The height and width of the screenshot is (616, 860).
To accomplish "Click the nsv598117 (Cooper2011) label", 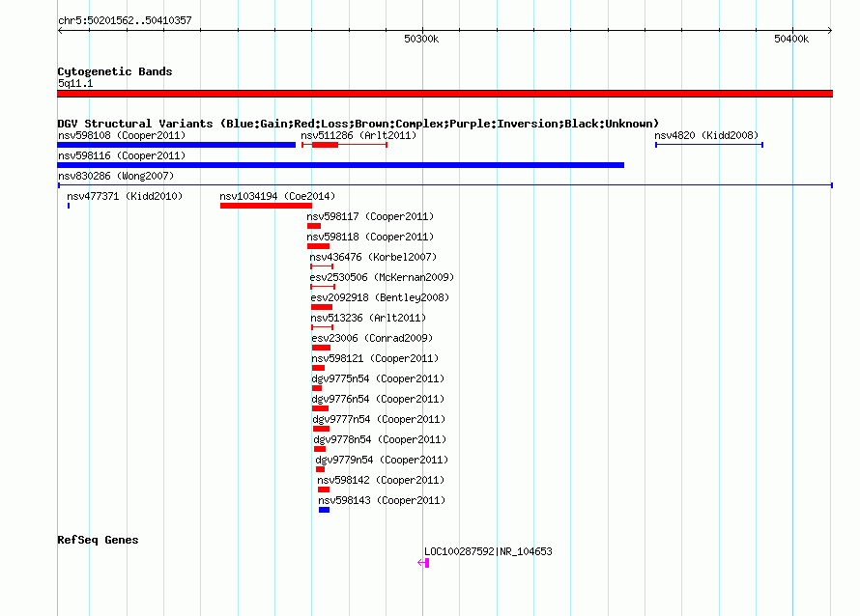I will click(x=370, y=216).
